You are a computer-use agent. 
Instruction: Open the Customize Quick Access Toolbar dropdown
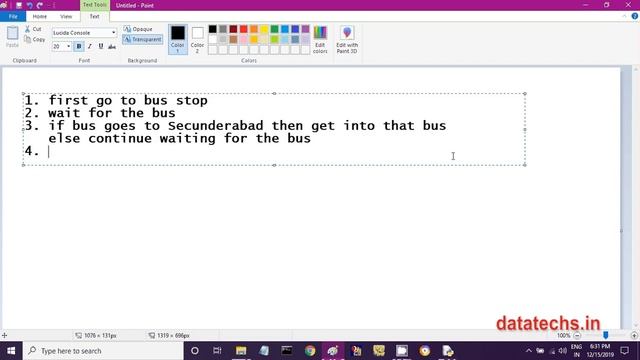pyautogui.click(x=54, y=5)
